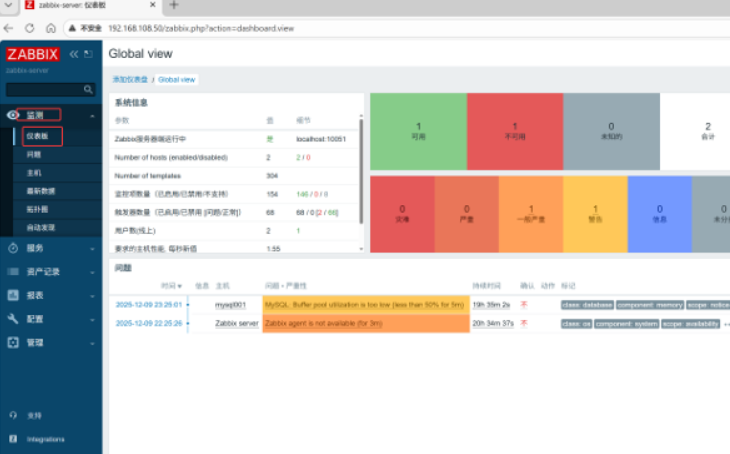Click the up arrow of the 系统信息 scrollbar
730x454 pixels.
pyautogui.click(x=361, y=115)
